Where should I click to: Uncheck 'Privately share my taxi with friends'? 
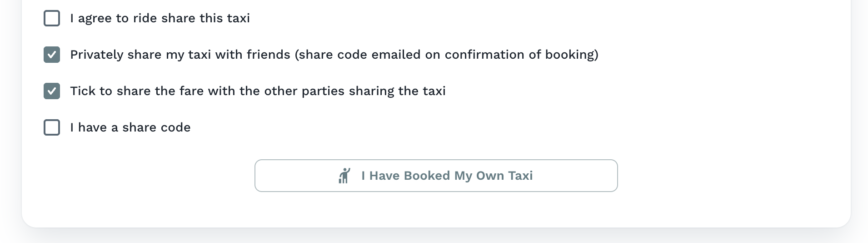[x=52, y=55]
